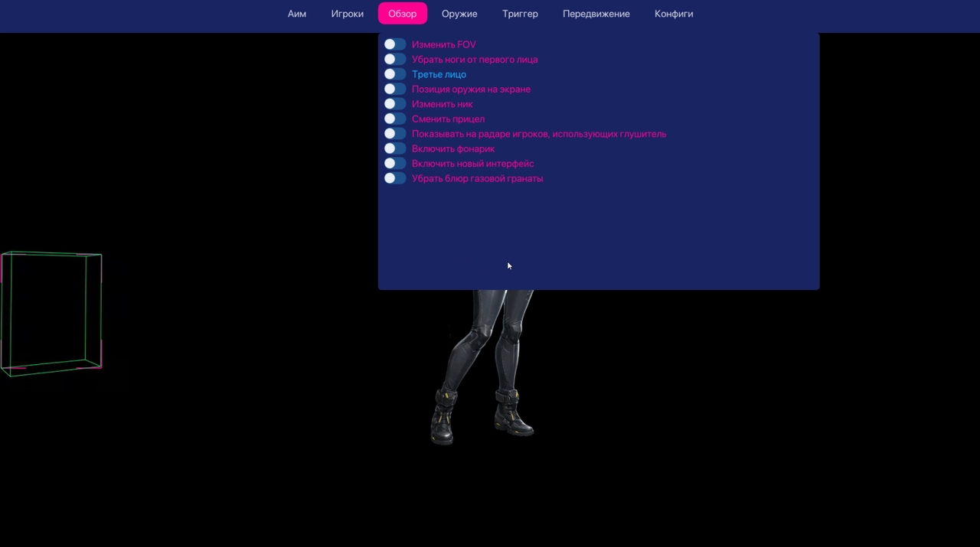
Task: Turn on the Третье лицо switch
Action: click(395, 74)
